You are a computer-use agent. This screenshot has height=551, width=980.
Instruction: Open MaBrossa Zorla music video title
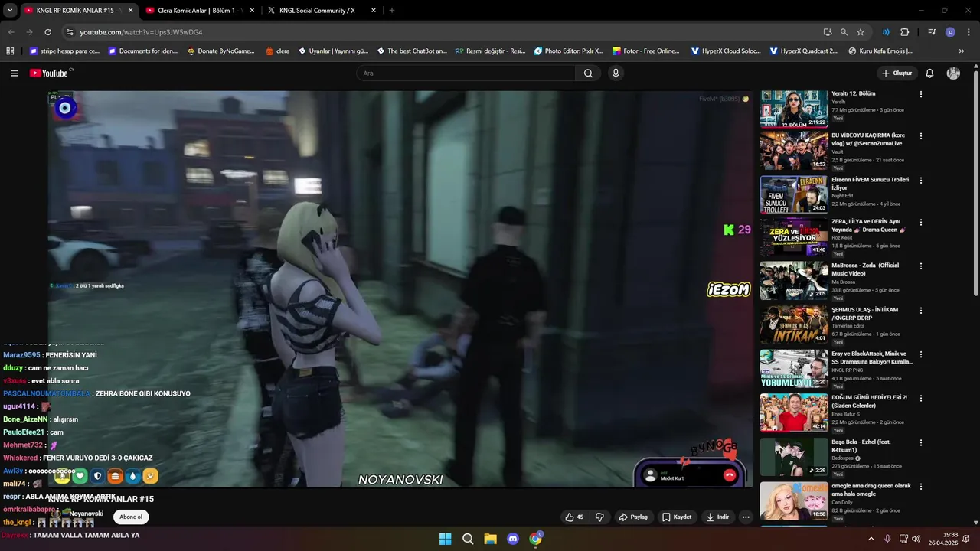click(x=865, y=269)
